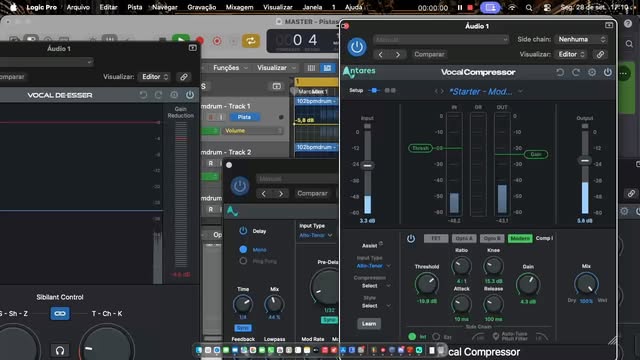
Task: Toggle Delay section power icon
Action: [x=243, y=231]
